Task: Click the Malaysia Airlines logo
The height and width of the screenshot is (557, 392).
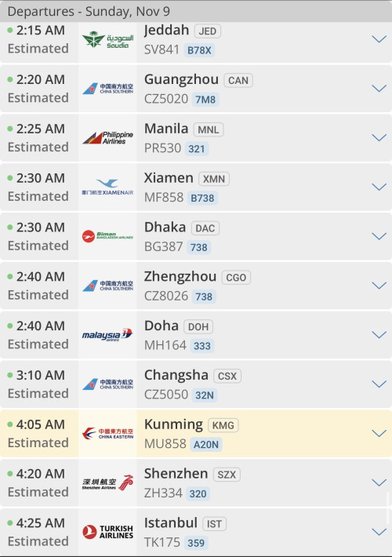Action: (x=107, y=335)
